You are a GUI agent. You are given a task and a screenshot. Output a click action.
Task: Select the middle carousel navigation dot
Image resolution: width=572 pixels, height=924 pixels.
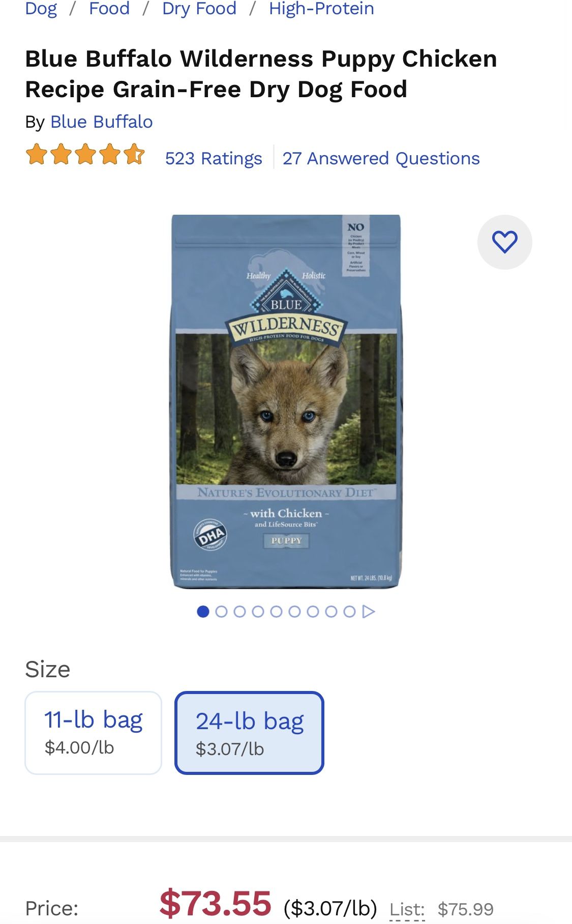[278, 612]
